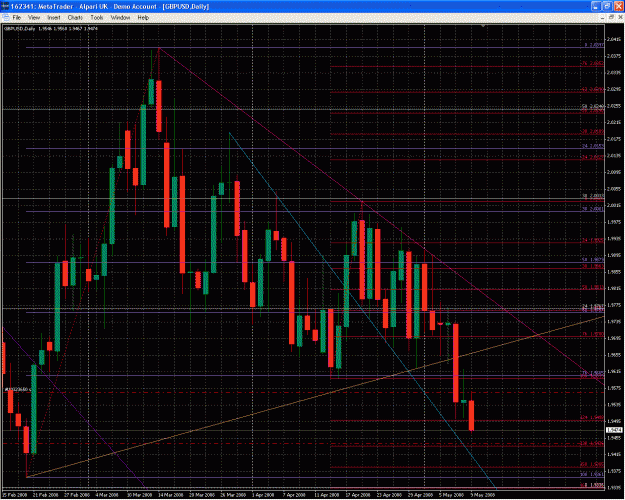Viewport: 625px width, 500px height.
Task: Restore down the GBPUSD chart child window
Action: point(611,18)
